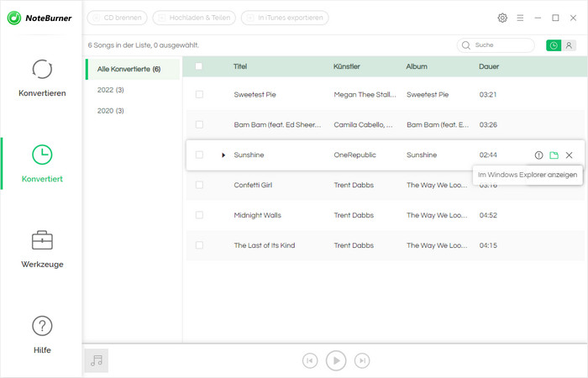Screen dimensions: 588x378
Task: Open the hamburger menu
Action: [x=520, y=18]
